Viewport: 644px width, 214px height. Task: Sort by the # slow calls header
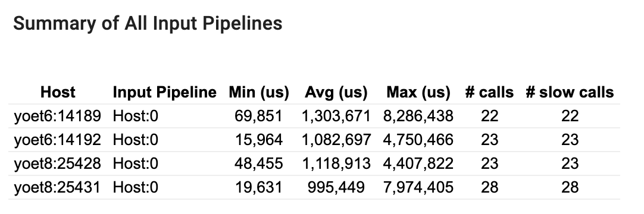pyautogui.click(x=570, y=92)
